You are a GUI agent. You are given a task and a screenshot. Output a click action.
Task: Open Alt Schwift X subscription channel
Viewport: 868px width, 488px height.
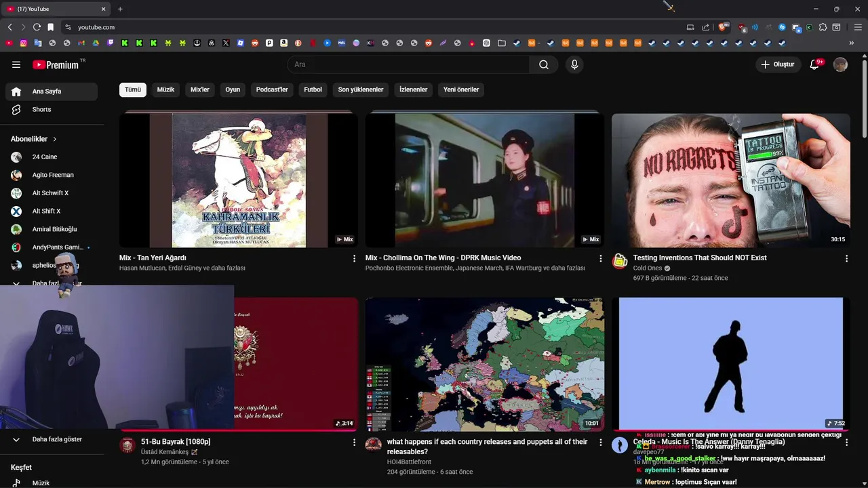[52, 193]
